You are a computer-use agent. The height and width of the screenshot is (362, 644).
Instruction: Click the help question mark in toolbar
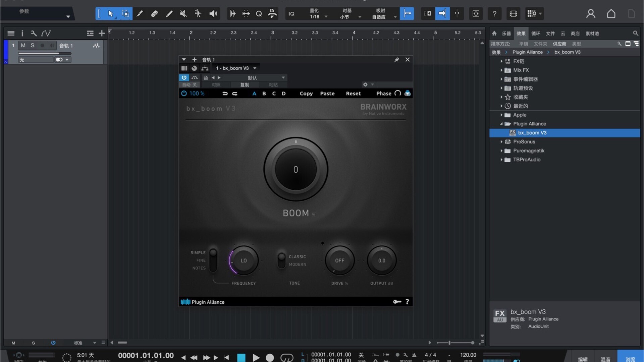click(x=494, y=14)
